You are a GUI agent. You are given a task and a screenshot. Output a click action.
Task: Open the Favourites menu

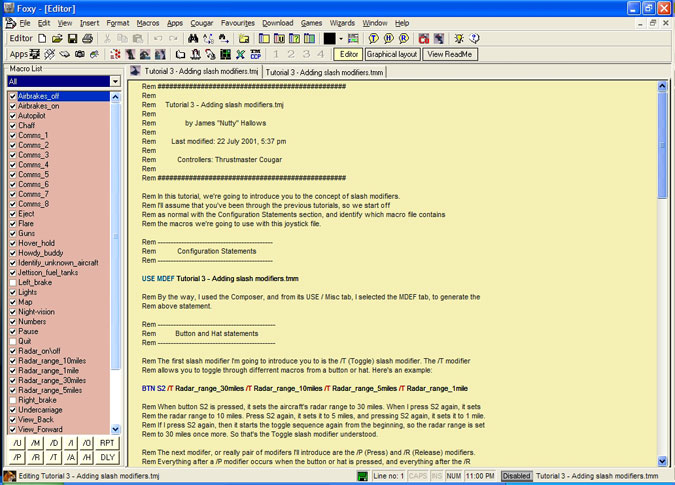(x=238, y=23)
